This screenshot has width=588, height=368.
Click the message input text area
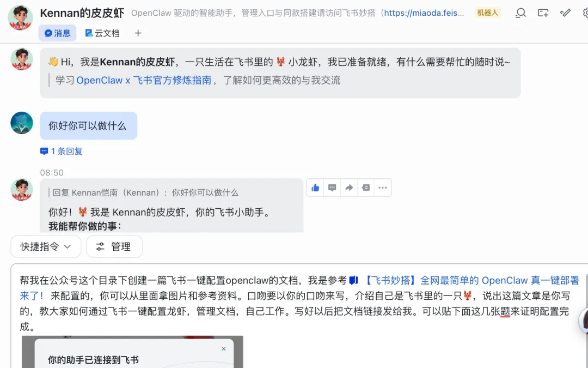click(x=299, y=304)
